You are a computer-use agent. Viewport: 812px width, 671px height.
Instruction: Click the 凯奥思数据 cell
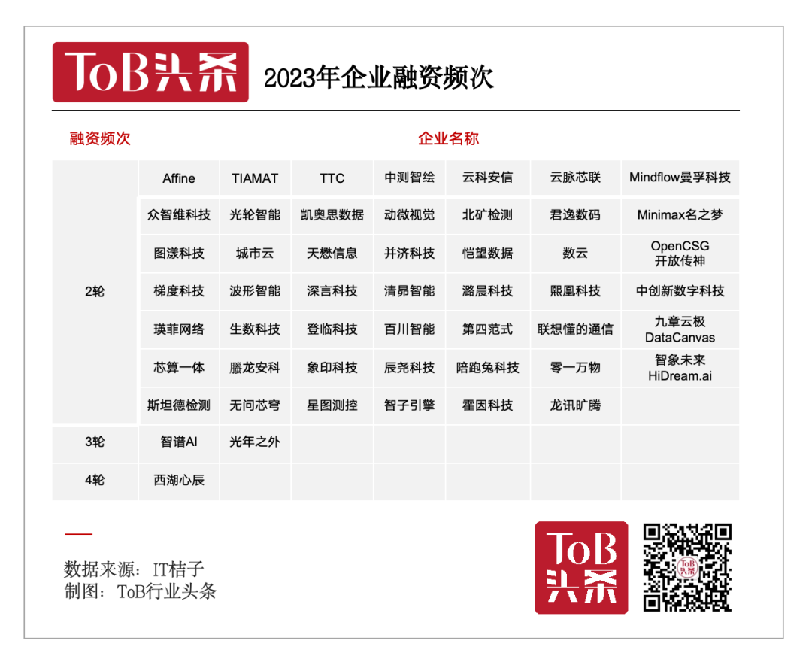click(x=332, y=215)
